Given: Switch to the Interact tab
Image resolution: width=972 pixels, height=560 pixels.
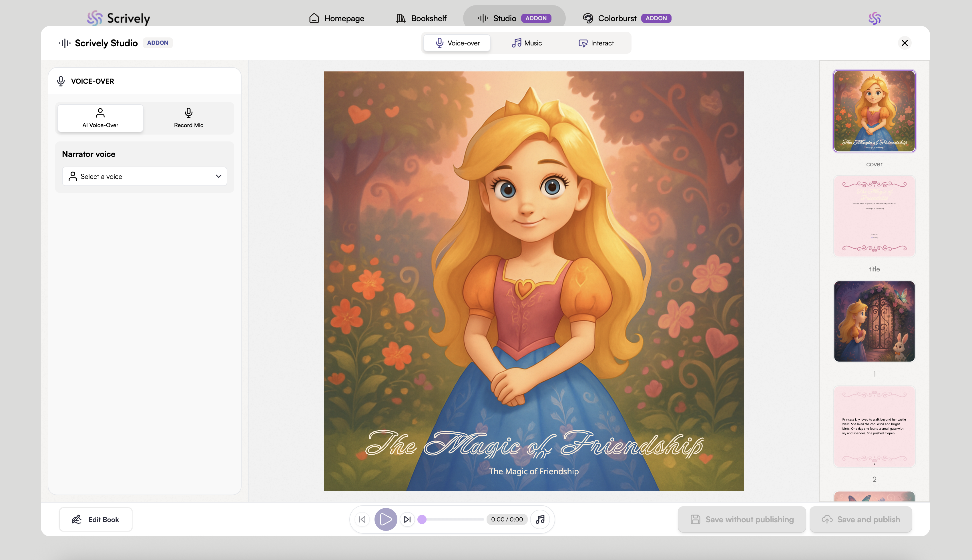Looking at the screenshot, I should (x=596, y=43).
